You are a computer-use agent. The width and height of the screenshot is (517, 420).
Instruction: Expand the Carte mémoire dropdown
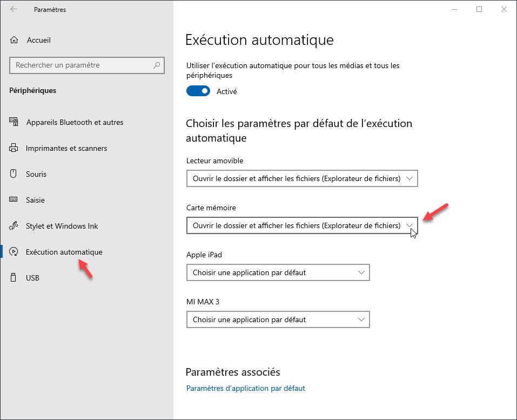tap(302, 225)
